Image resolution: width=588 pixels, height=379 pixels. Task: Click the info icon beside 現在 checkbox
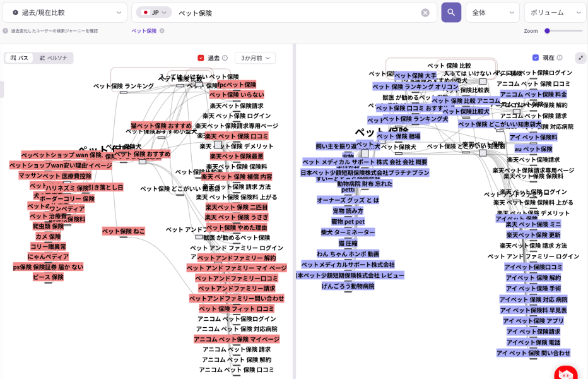pyautogui.click(x=560, y=57)
